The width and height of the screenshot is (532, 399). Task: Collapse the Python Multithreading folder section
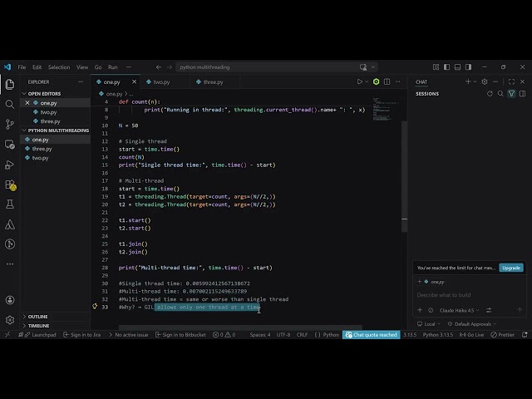56,131
